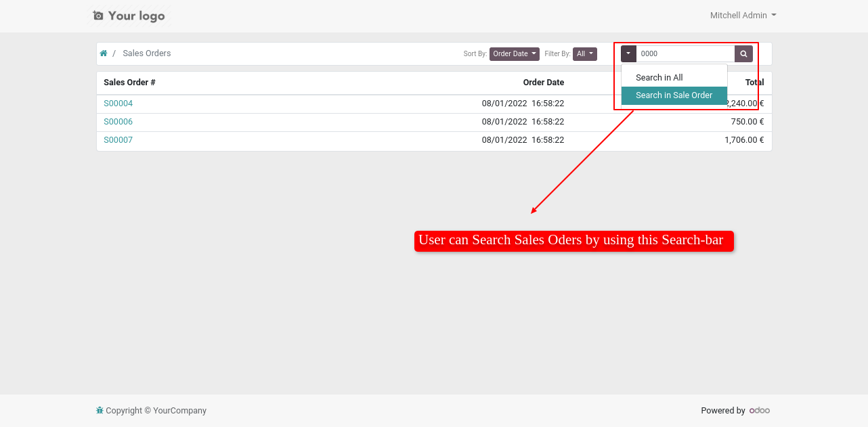Click the 'Order Date' column header
Image resolution: width=868 pixels, height=427 pixels.
544,83
